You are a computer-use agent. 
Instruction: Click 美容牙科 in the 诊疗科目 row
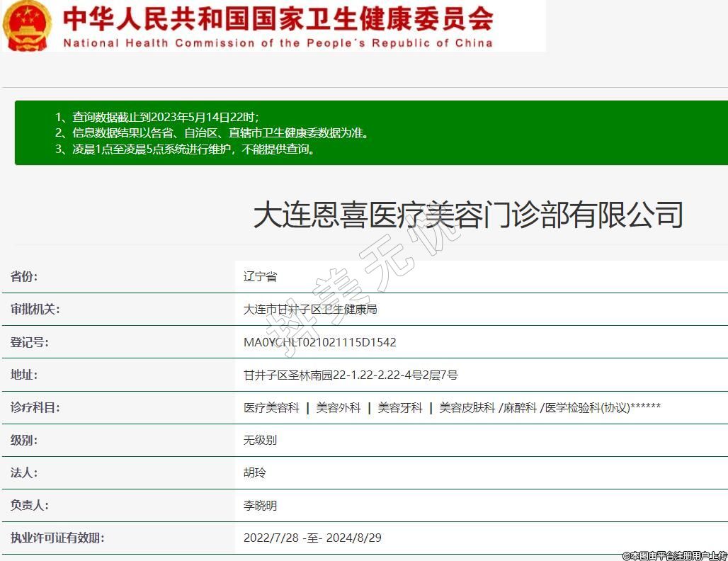click(399, 407)
